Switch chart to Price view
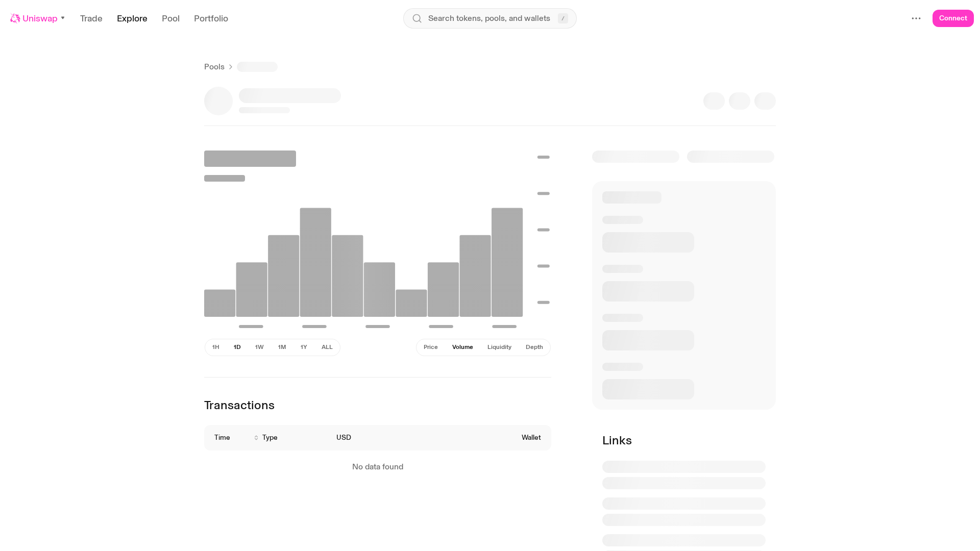 tap(431, 347)
